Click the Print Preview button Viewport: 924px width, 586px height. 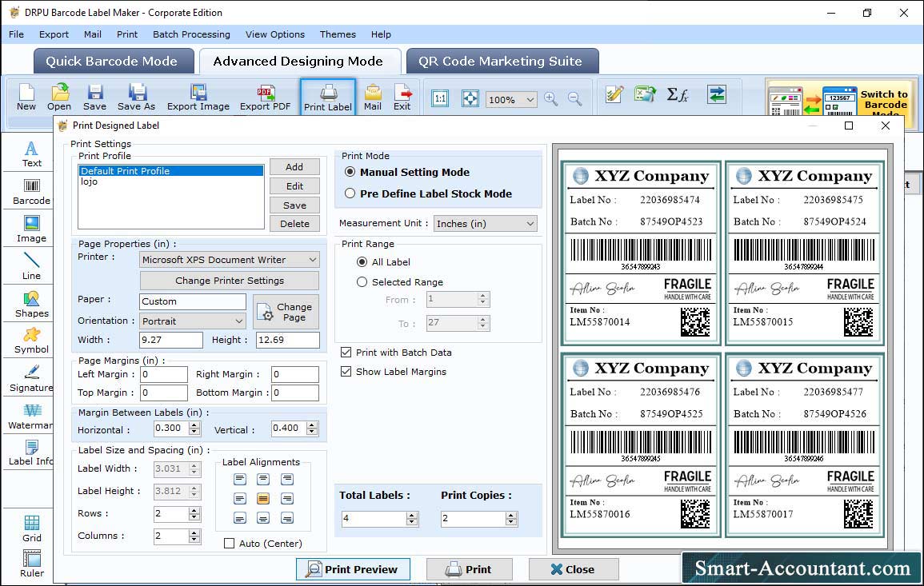pyautogui.click(x=353, y=569)
